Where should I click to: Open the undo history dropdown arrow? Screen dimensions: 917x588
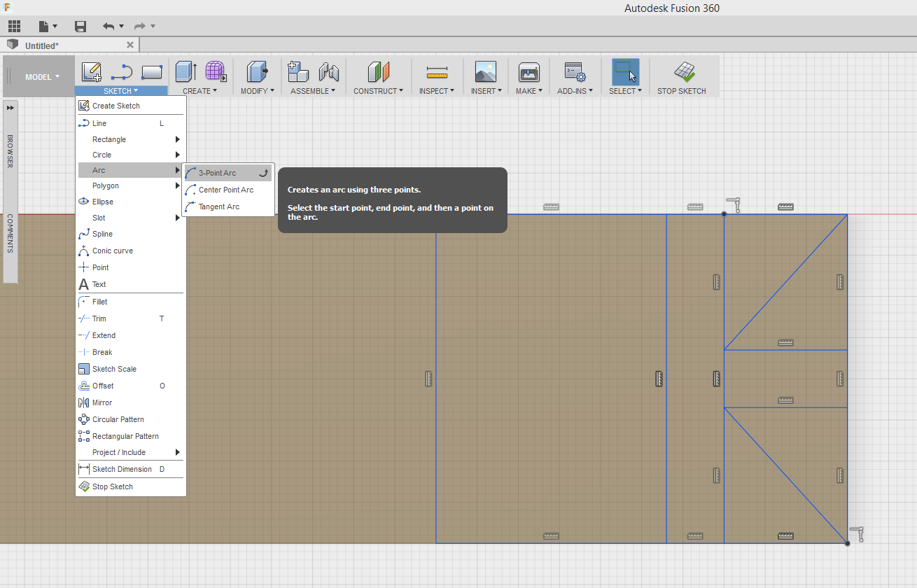coord(122,27)
